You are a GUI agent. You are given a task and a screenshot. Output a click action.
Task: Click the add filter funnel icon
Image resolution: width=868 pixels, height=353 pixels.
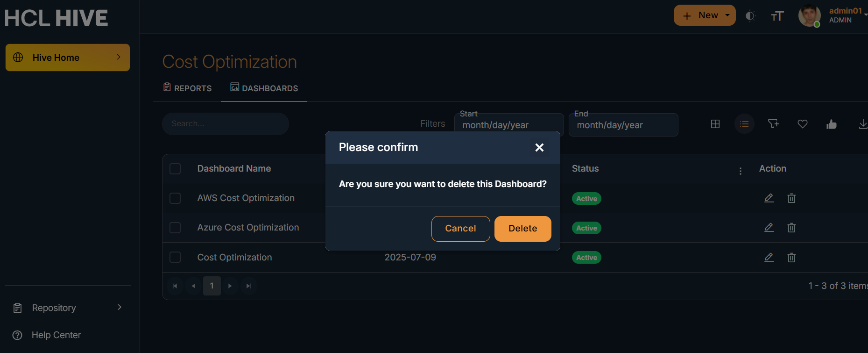pos(773,124)
